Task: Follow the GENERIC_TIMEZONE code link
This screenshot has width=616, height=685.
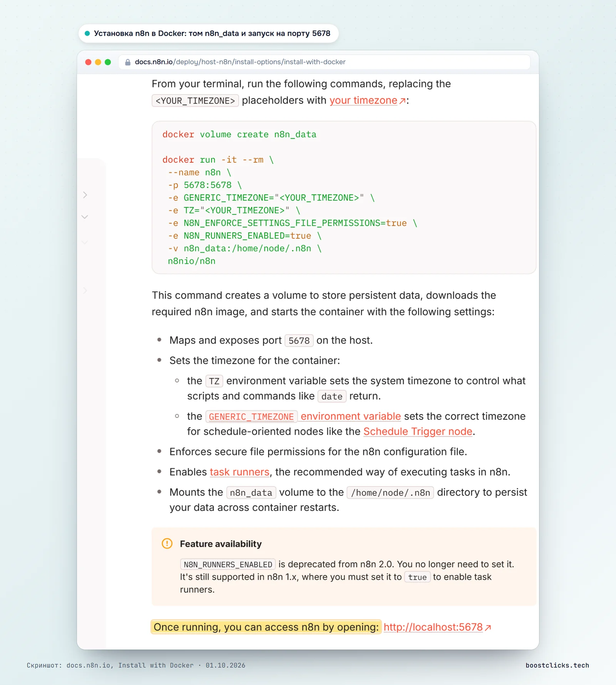Action: point(251,417)
